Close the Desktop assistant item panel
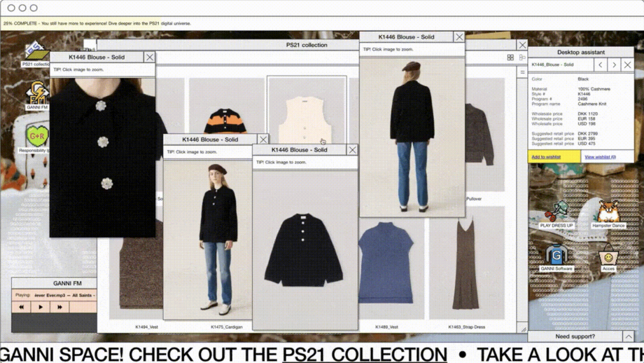The width and height of the screenshot is (644, 363). pos(627,65)
